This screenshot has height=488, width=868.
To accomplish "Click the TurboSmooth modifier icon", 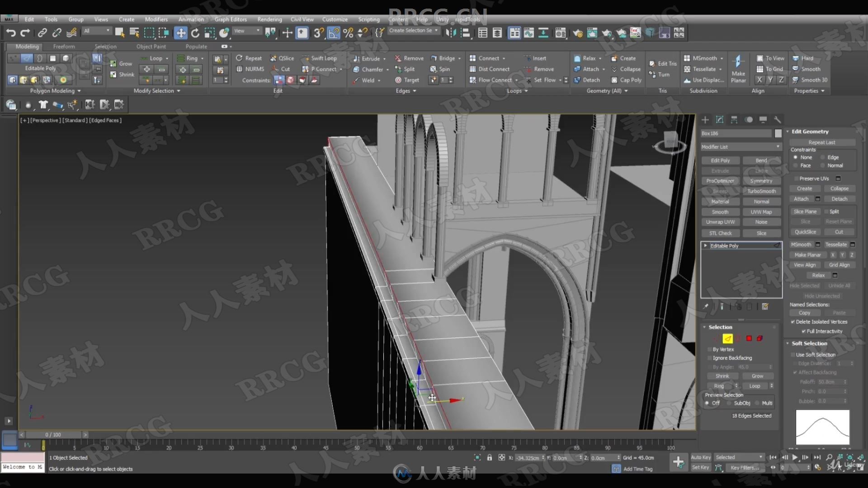I will (761, 191).
